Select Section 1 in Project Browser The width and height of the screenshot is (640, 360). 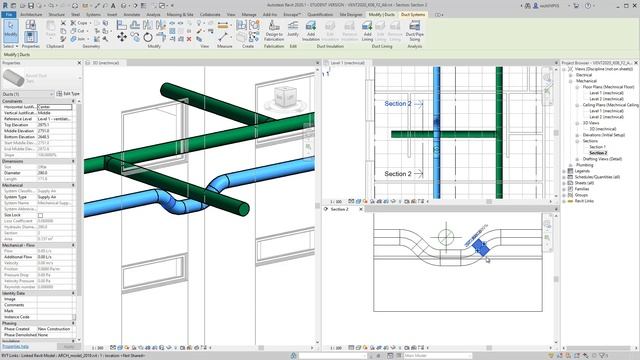click(597, 147)
